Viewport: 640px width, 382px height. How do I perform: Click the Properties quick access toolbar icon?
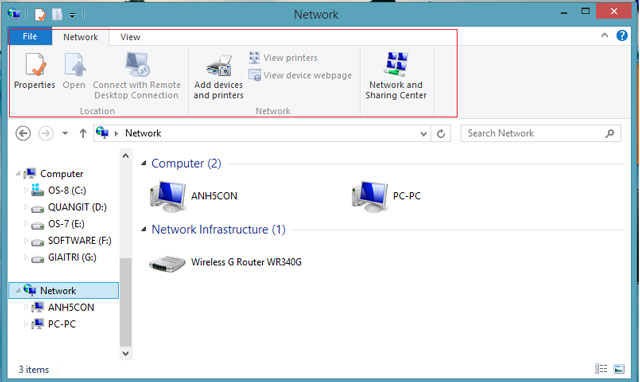40,15
